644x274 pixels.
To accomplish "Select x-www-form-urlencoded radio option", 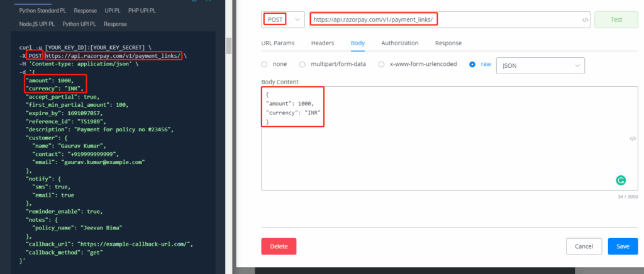I will click(381, 64).
